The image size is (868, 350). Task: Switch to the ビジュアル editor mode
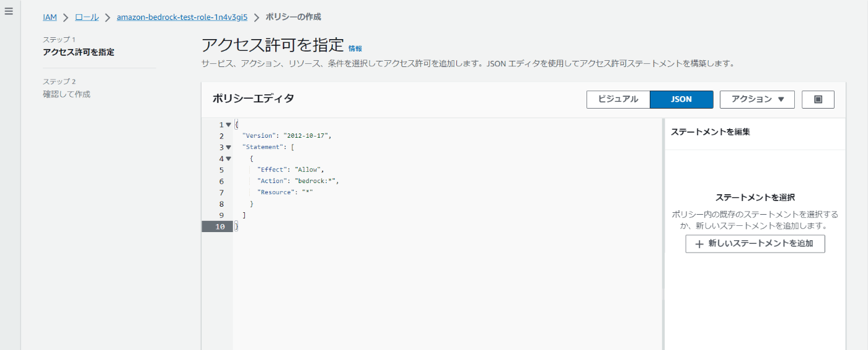pos(618,99)
